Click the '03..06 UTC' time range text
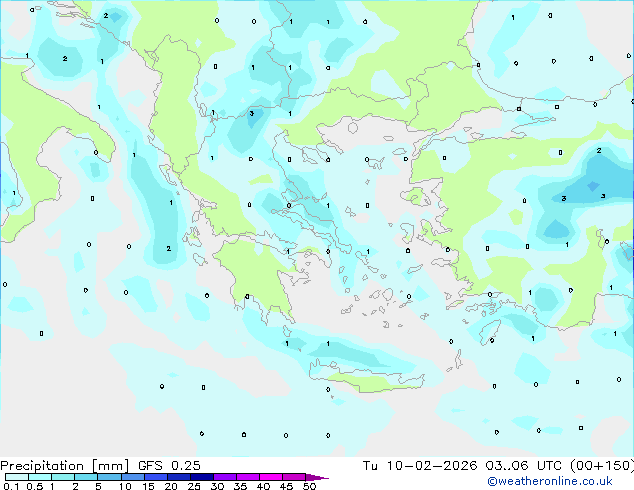The image size is (634, 490). coord(523,466)
